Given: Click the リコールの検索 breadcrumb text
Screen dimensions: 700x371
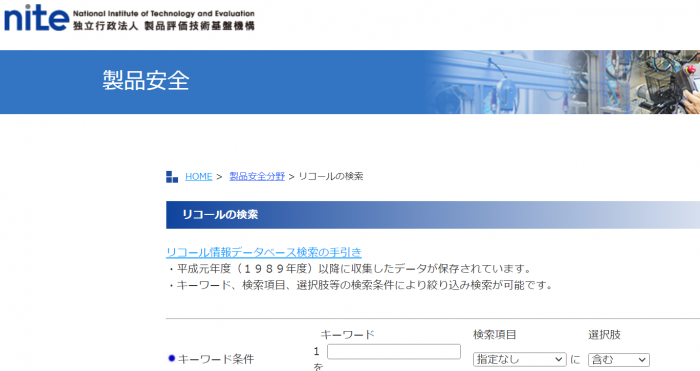Looking at the screenshot, I should pyautogui.click(x=331, y=176).
